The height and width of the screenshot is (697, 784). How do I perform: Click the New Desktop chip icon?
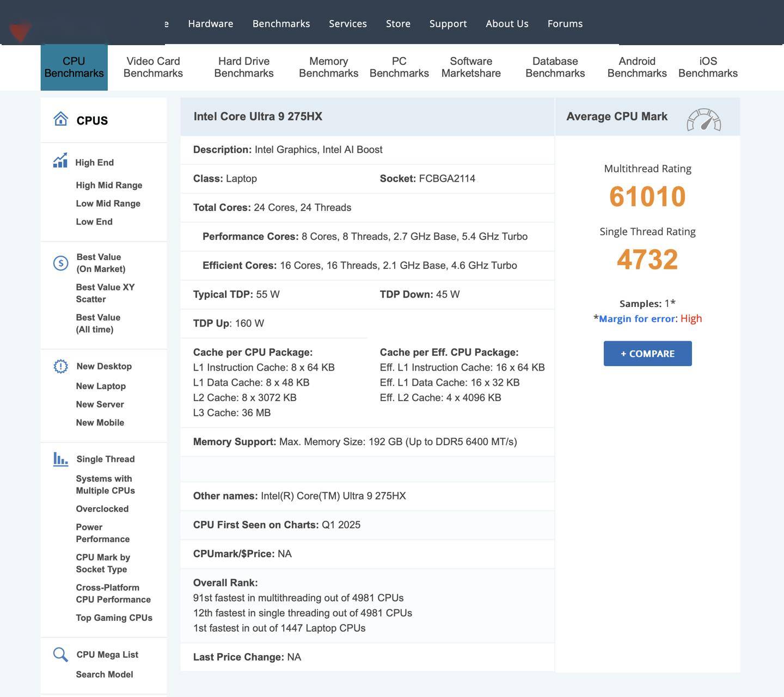[60, 366]
